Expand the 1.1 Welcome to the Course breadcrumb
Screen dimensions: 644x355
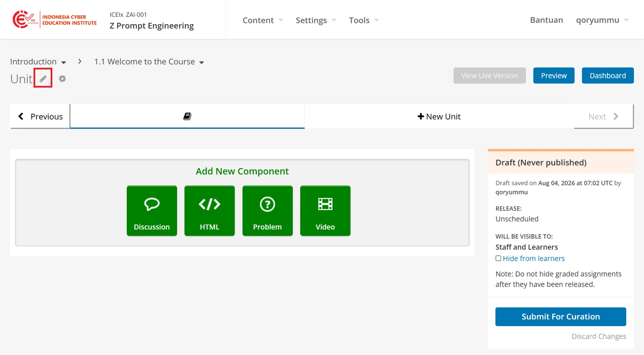click(149, 62)
